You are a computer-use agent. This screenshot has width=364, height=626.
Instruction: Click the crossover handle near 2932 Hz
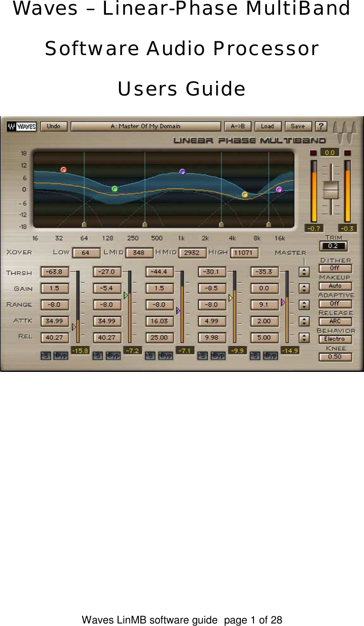(222, 224)
